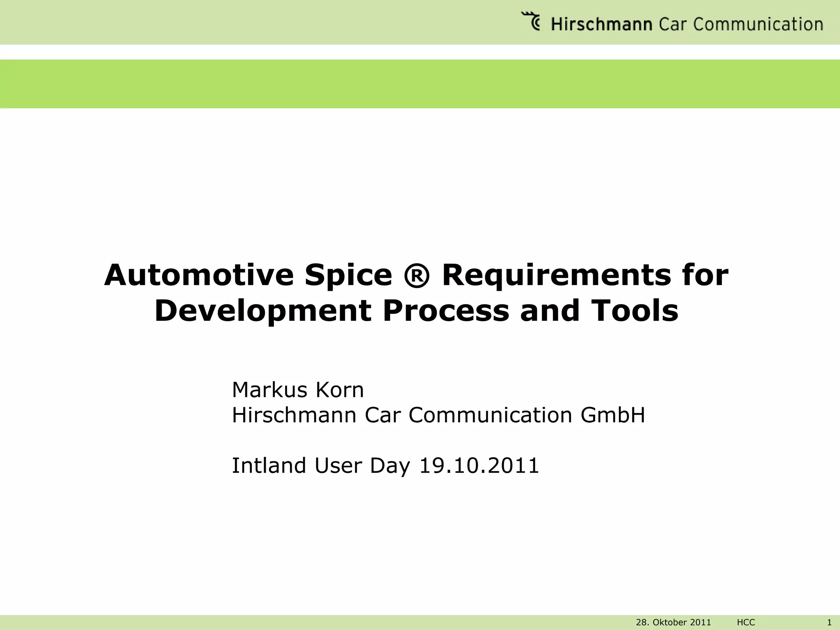The height and width of the screenshot is (630, 840).
Task: Select the event date 19.10.2011
Action: click(479, 466)
